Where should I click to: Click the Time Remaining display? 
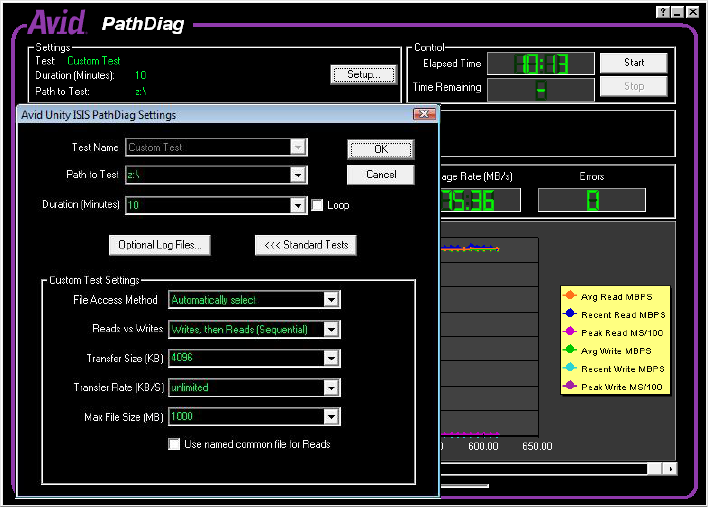[x=541, y=90]
